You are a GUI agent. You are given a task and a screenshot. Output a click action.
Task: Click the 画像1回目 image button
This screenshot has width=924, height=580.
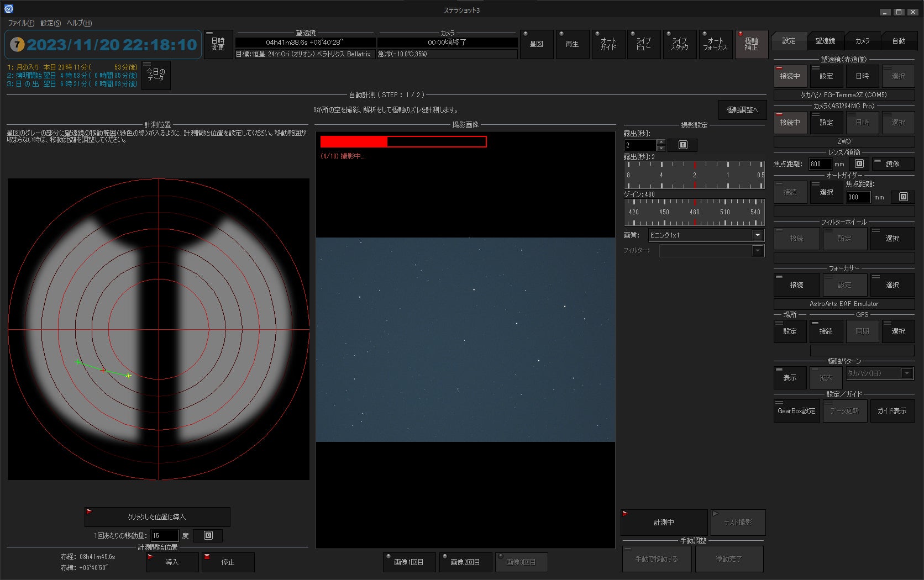point(409,562)
